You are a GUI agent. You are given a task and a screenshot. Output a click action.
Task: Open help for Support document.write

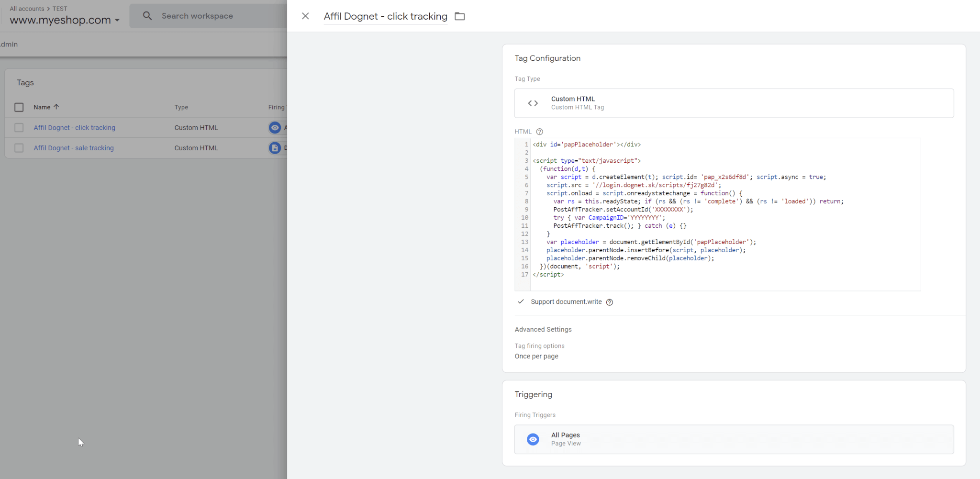[609, 302]
